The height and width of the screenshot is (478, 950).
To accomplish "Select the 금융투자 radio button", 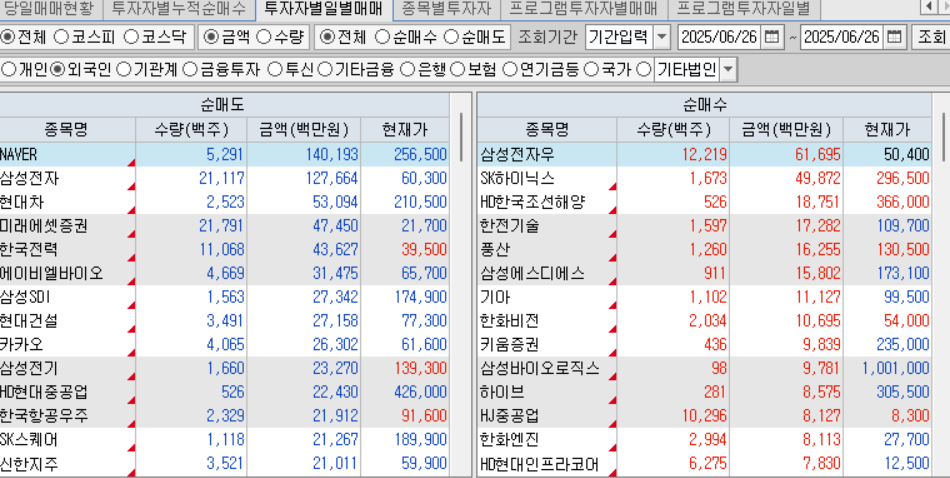I will click(190, 70).
